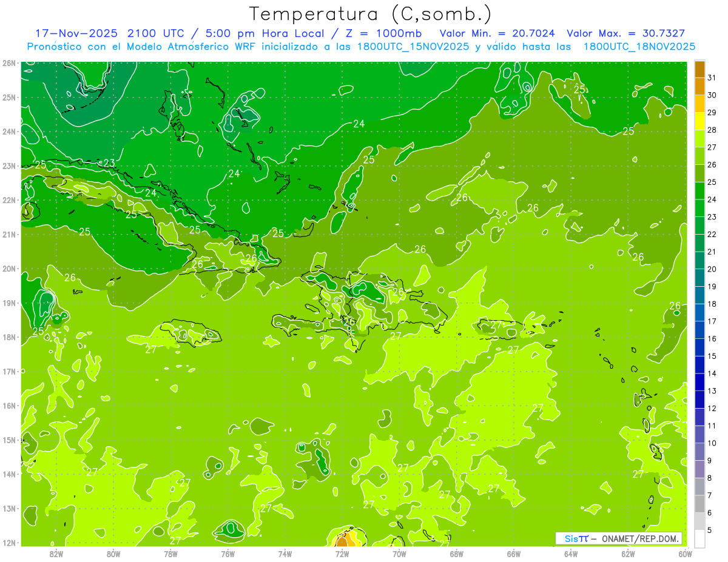Click the color scale label 23
The image size is (728, 562).
(x=712, y=217)
